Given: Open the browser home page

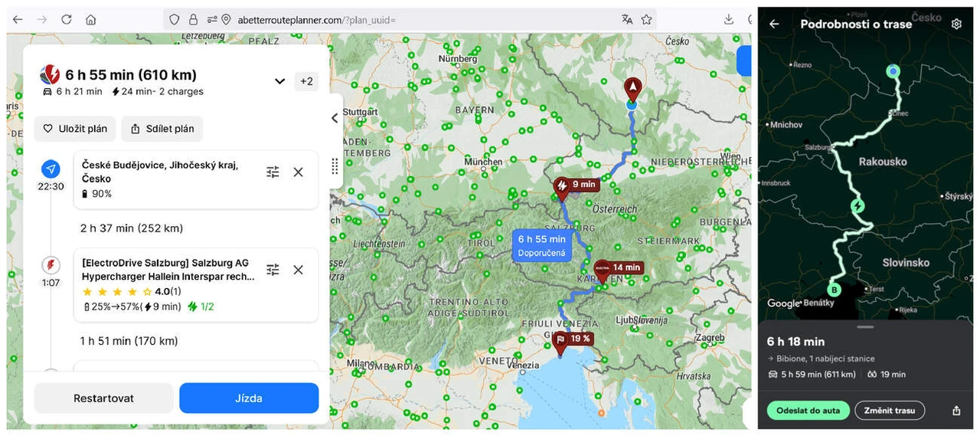Looking at the screenshot, I should click(x=90, y=20).
